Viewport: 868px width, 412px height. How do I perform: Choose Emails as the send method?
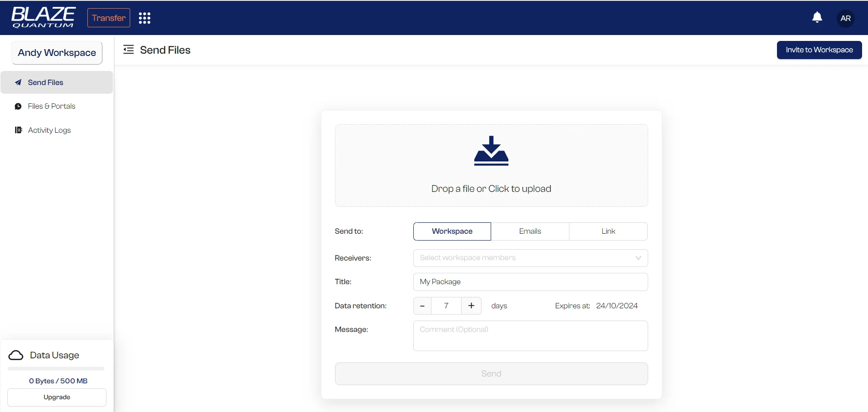530,231
